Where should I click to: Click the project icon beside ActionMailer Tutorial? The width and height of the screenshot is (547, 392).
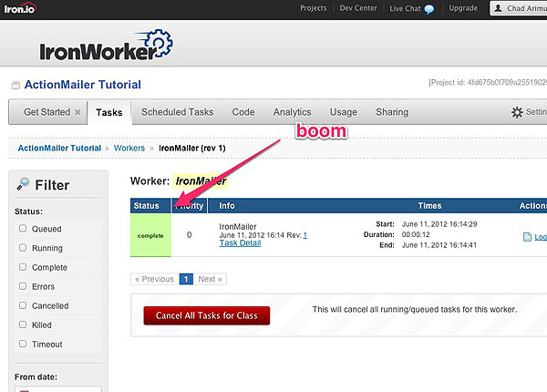point(15,85)
